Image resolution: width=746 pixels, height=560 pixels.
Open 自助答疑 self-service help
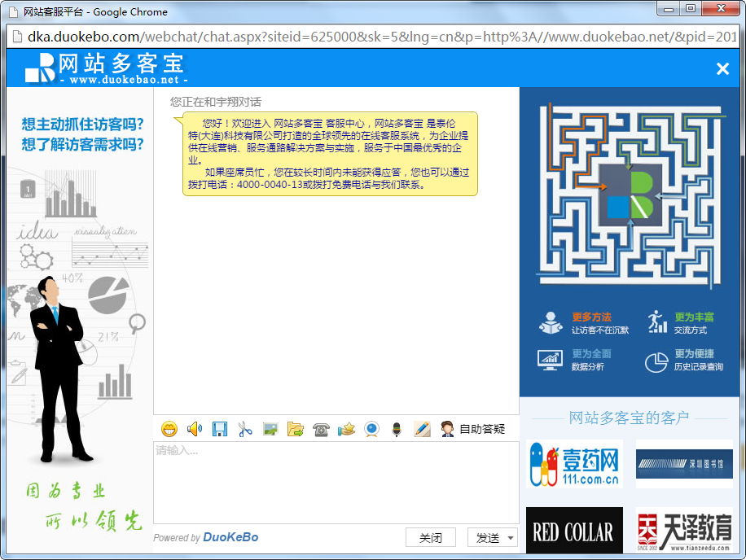(x=473, y=429)
